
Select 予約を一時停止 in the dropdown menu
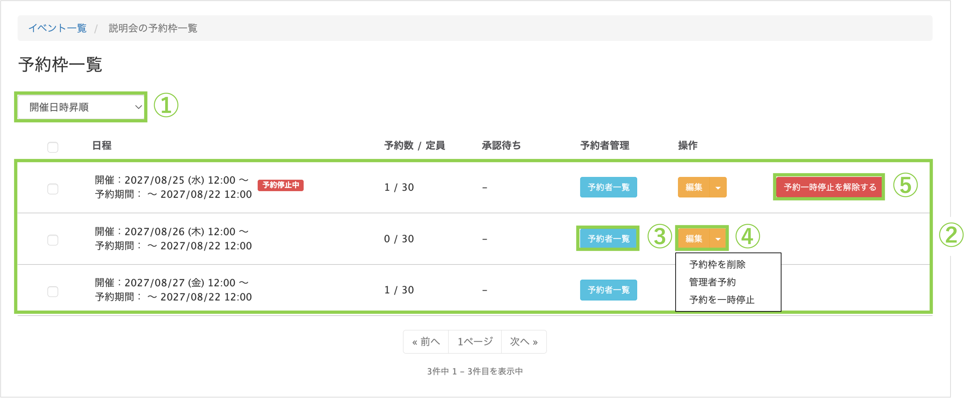point(721,300)
